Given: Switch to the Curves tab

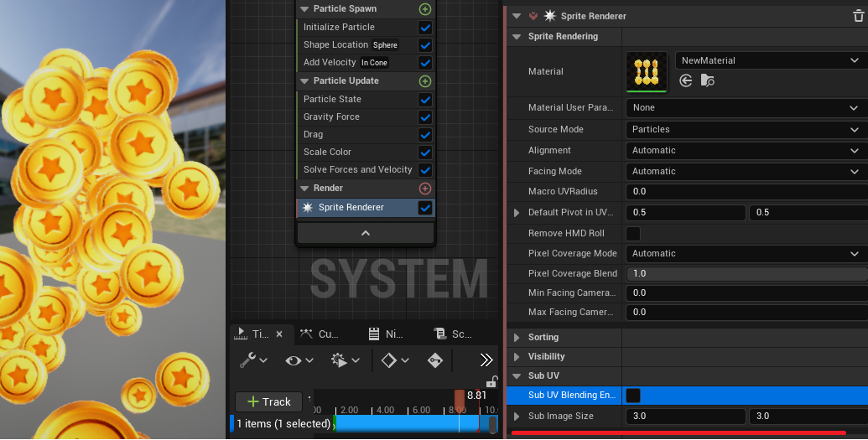Looking at the screenshot, I should [320, 334].
